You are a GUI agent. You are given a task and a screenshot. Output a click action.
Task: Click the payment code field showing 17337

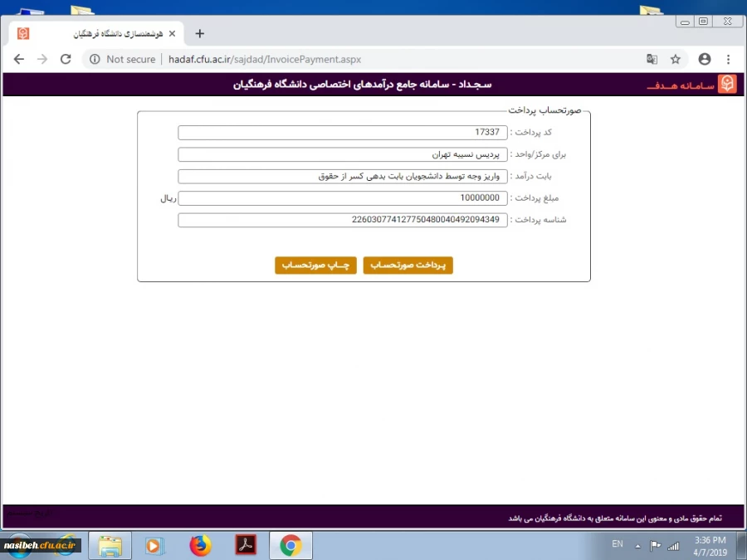click(x=342, y=133)
